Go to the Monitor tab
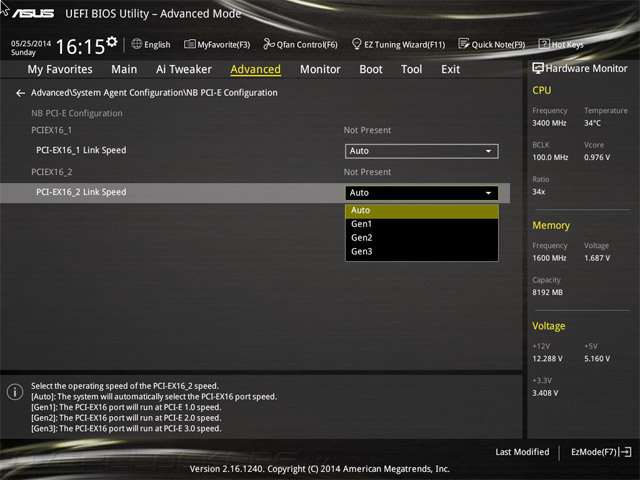Viewport: 640px width, 480px height. [x=320, y=69]
